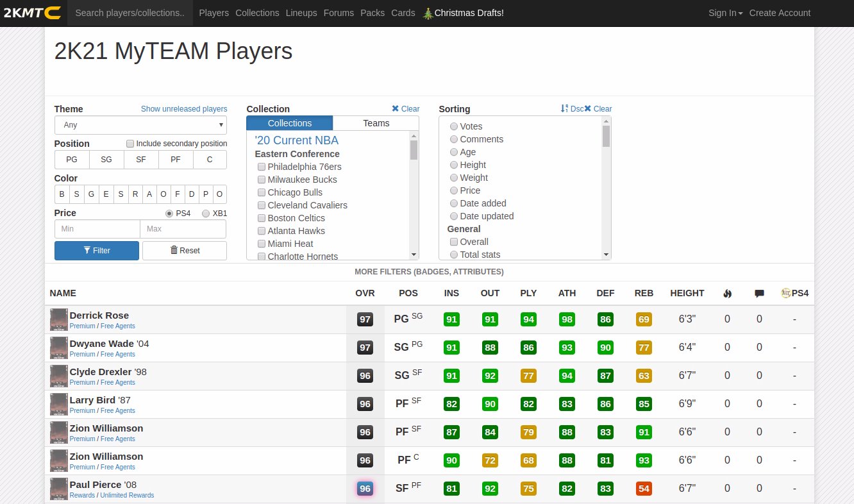
Task: Open Larry Bird '87 card thumbnail
Action: click(59, 405)
